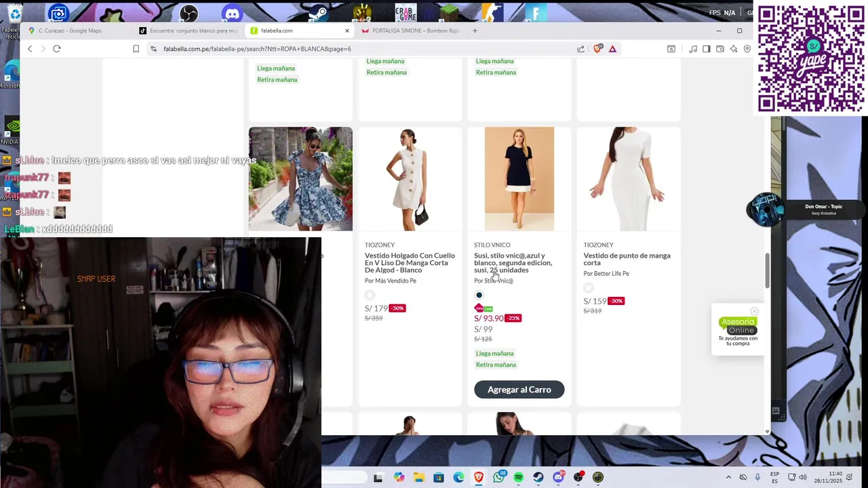Click price S/ 93.90 on Susi dress
The height and width of the screenshot is (488, 868).
489,319
